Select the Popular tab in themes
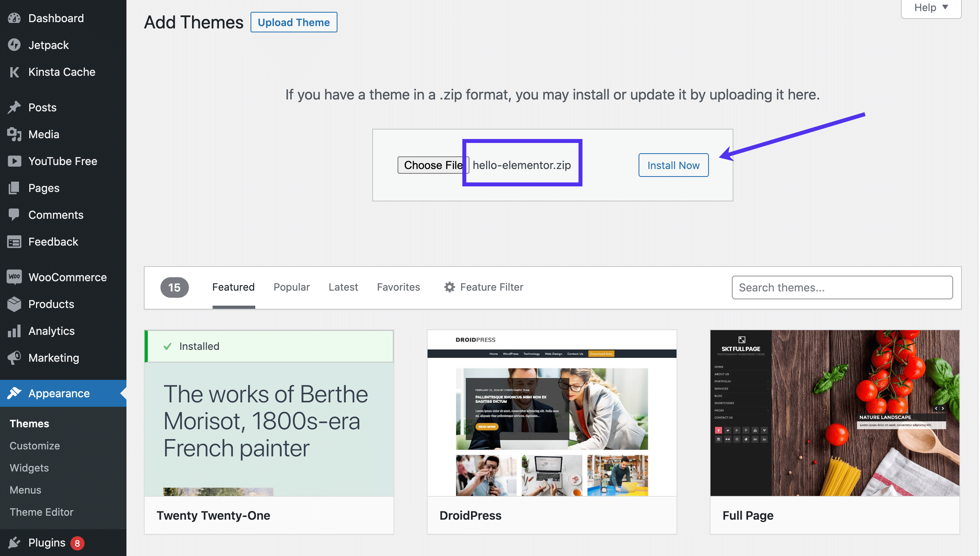The image size is (980, 556). click(x=291, y=287)
